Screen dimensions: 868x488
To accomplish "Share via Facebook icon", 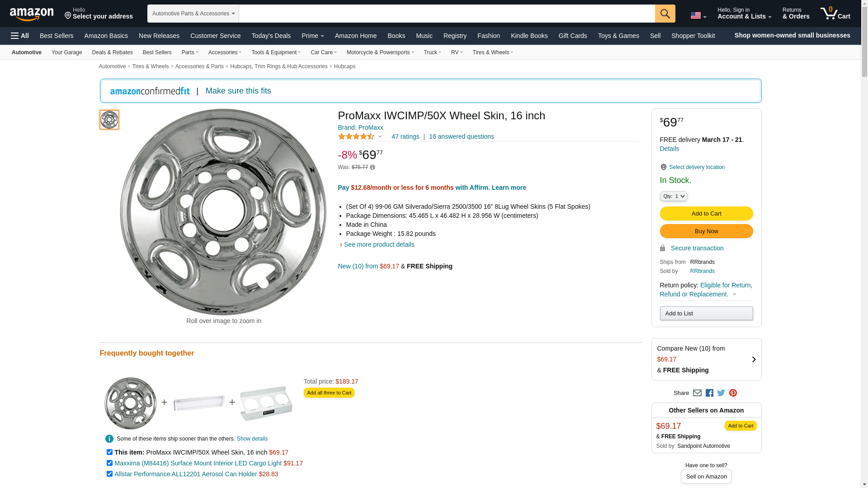I will (709, 393).
